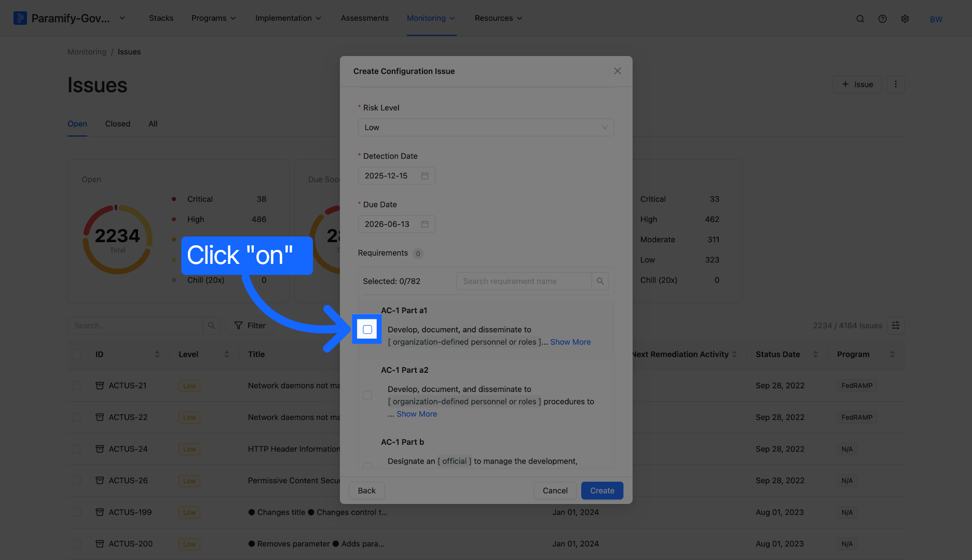
Task: Switch to the Closed issues tab
Action: (x=118, y=124)
